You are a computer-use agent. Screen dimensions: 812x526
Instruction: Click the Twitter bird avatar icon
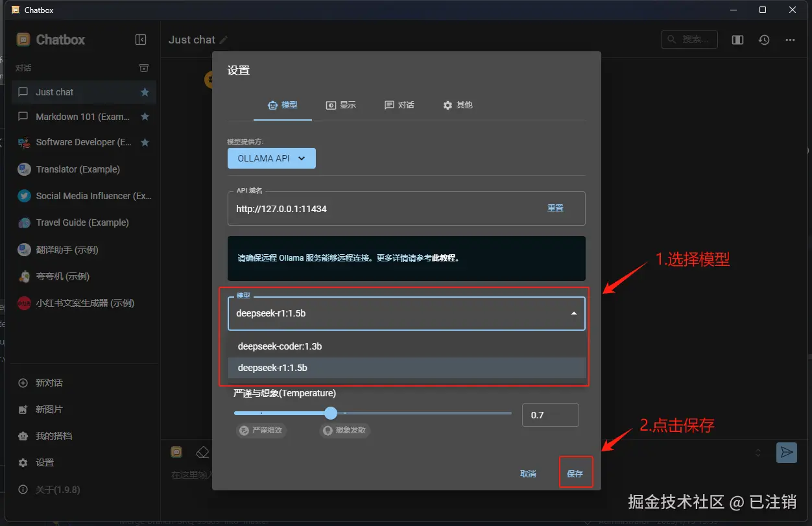(24, 196)
